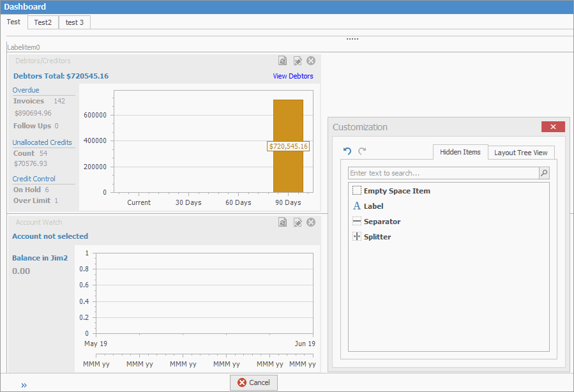The image size is (574, 392).
Task: Click the Overdue heading link
Action: (x=26, y=90)
